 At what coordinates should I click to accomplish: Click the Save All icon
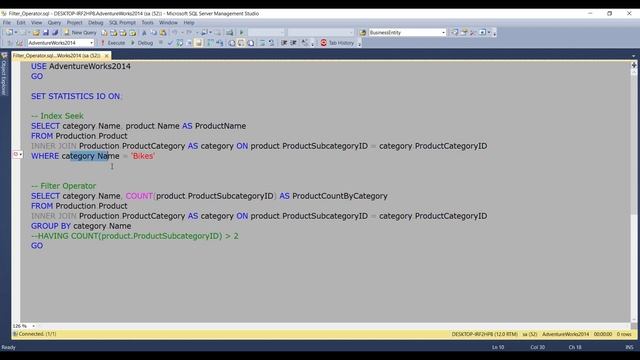tap(55, 32)
